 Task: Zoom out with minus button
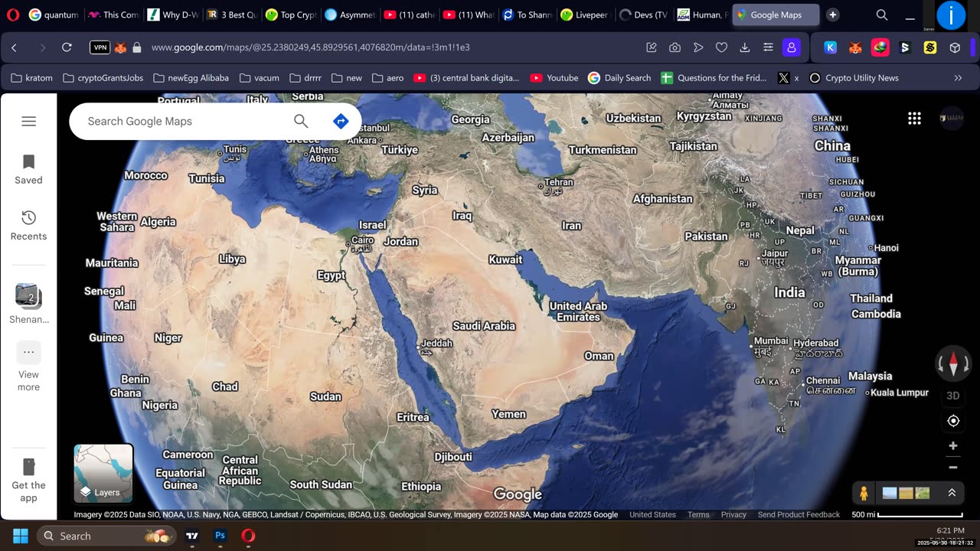pos(953,467)
